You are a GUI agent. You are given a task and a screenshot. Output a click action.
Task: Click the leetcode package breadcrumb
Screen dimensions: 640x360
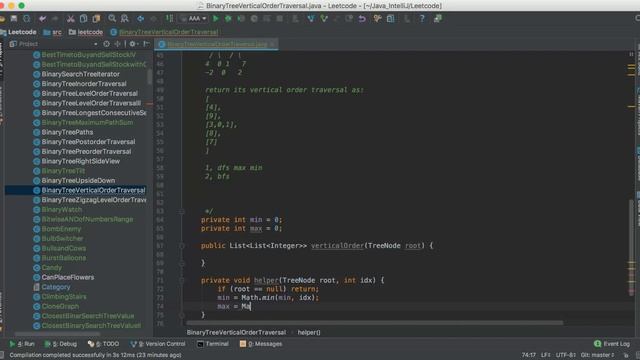click(x=86, y=32)
